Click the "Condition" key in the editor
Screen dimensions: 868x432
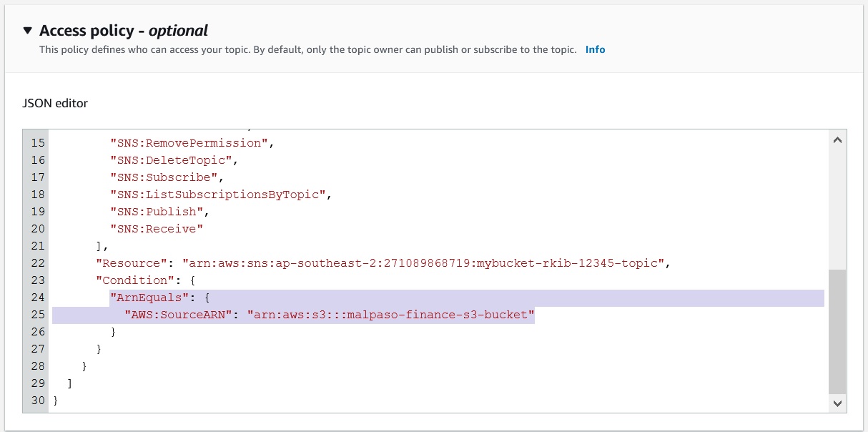pos(134,280)
